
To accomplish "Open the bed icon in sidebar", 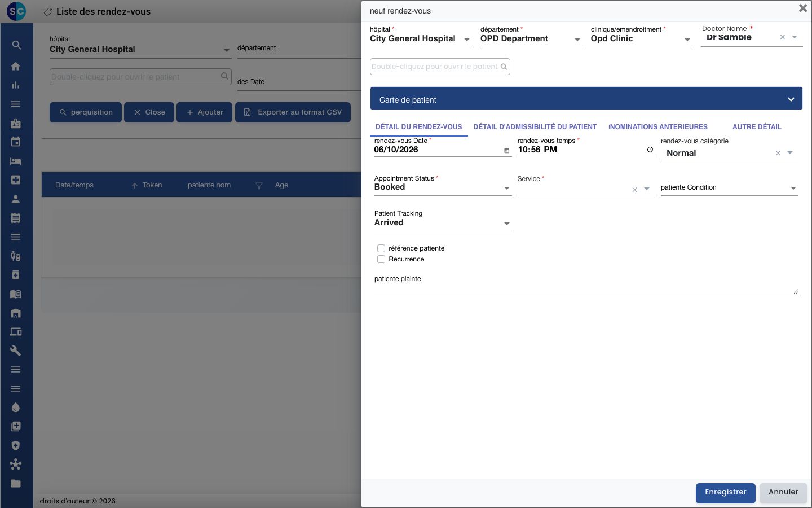I will pos(16,161).
